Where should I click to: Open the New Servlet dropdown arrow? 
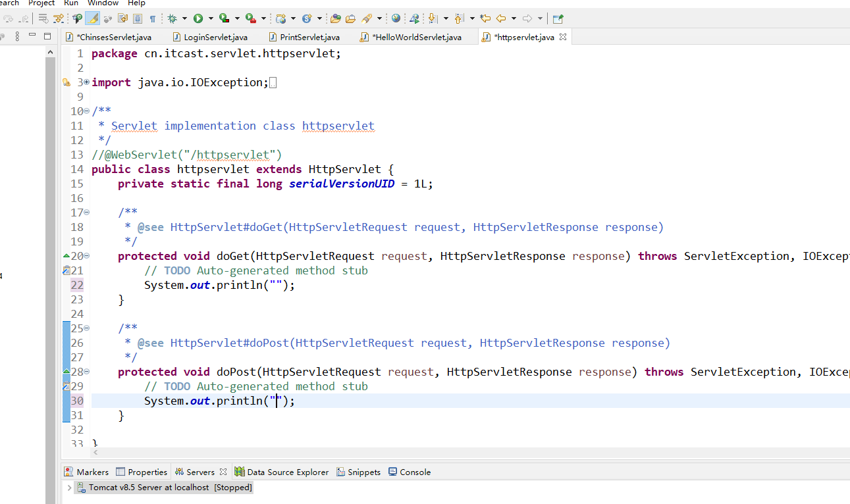tap(319, 18)
